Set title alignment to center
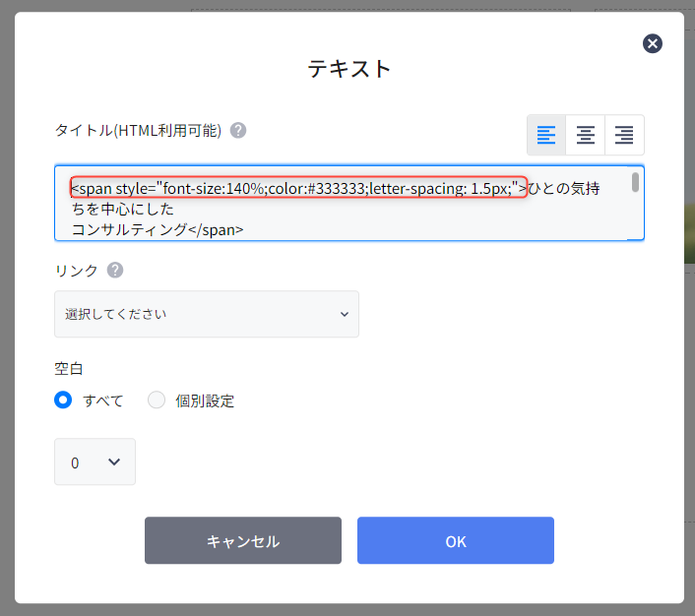 coord(585,135)
